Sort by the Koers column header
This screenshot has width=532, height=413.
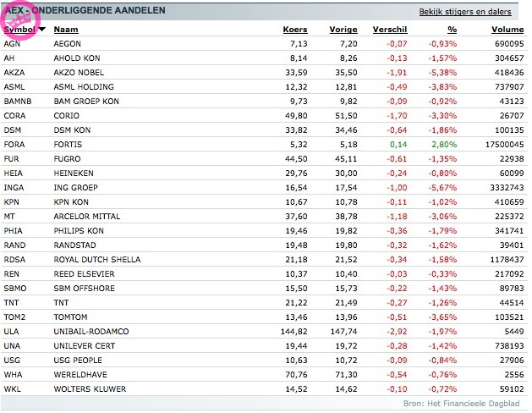pyautogui.click(x=295, y=30)
